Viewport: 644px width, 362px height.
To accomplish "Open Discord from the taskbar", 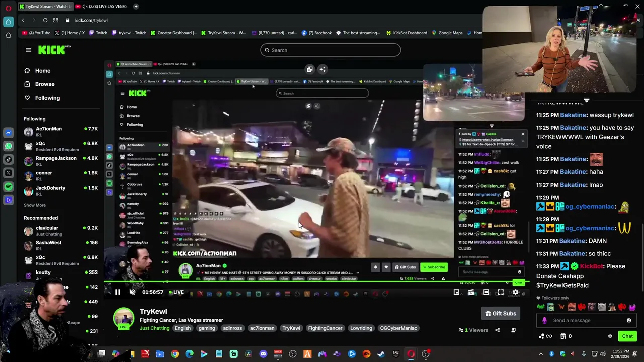I will [263, 354].
